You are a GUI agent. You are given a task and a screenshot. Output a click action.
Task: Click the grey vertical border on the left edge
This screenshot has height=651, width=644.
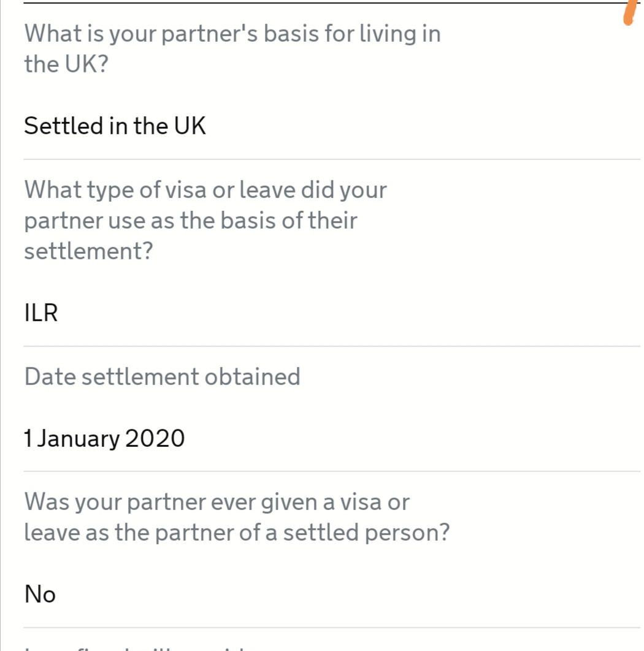click(1, 325)
